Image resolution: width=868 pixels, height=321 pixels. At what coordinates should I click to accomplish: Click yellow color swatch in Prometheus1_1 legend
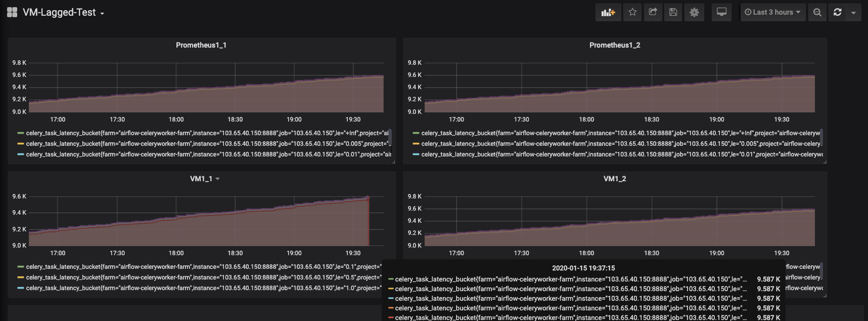point(21,144)
